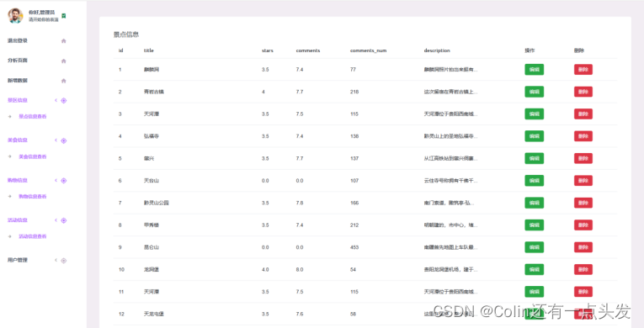This screenshot has height=328, width=644.
Task: Click green 编辑 button in row id 11
Action: (534, 292)
